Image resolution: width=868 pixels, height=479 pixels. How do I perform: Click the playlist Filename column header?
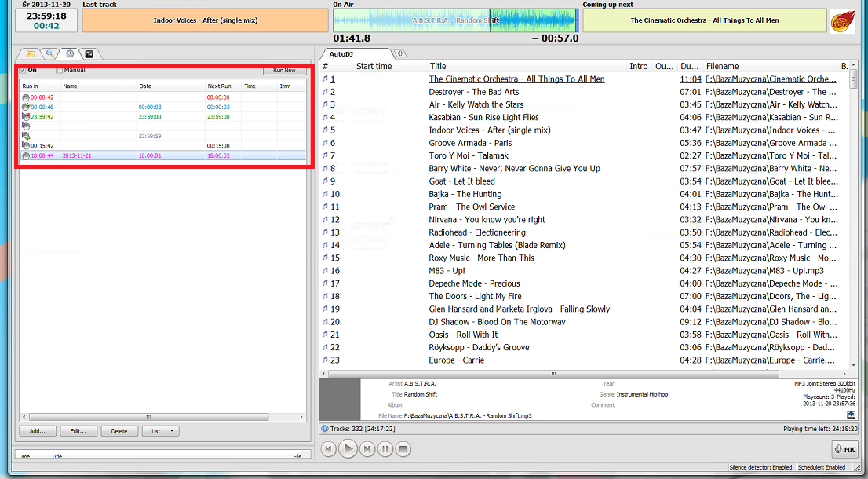pyautogui.click(x=771, y=66)
